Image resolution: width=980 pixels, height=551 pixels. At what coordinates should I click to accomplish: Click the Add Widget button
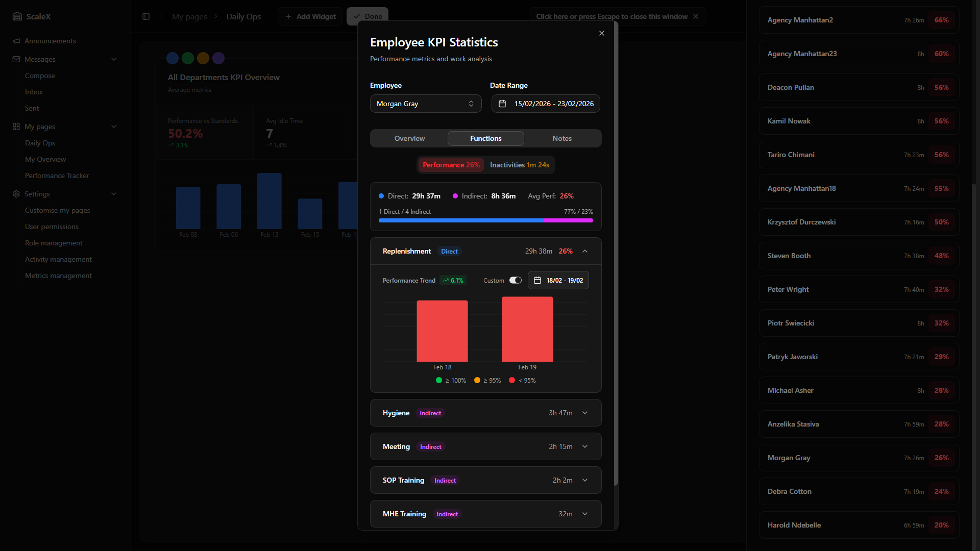coord(310,16)
